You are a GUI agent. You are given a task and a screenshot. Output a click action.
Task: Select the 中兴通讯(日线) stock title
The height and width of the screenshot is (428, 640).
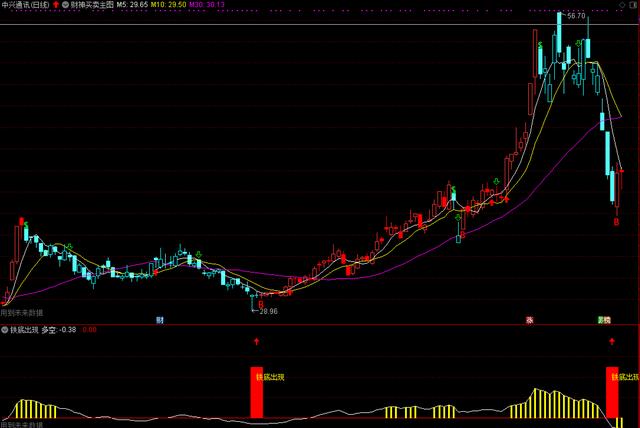pos(25,5)
